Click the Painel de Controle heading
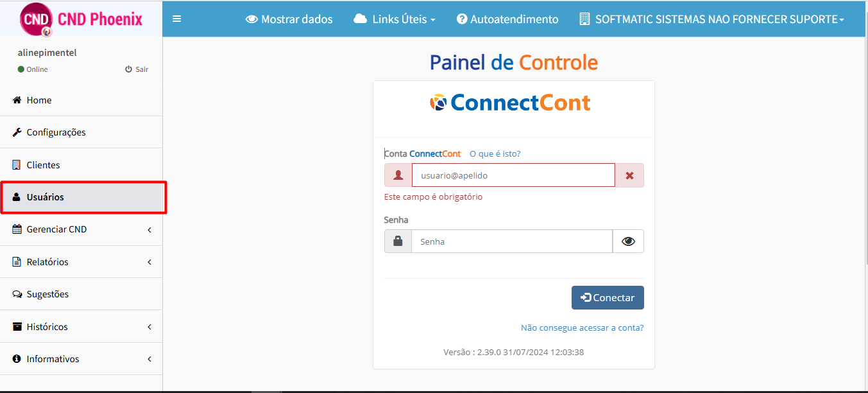Viewport: 868px width, 393px height. pos(514,62)
